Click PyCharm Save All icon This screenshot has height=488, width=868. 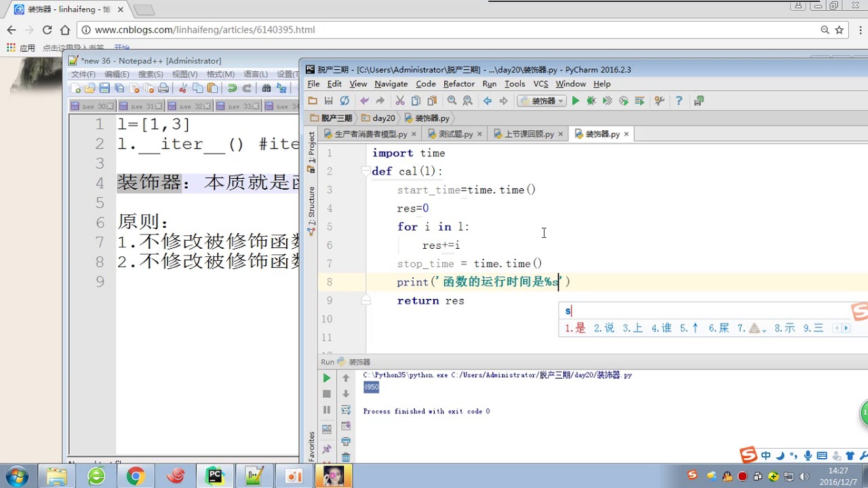point(328,101)
